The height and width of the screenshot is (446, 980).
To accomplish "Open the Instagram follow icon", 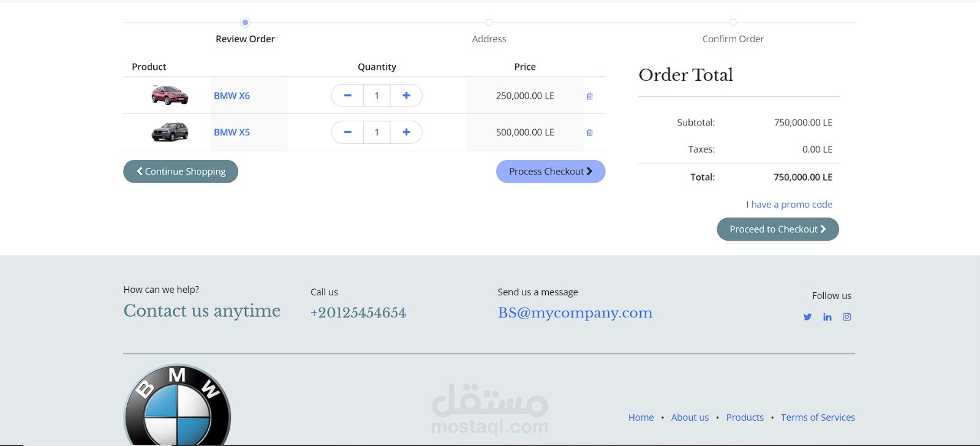I will [x=847, y=317].
